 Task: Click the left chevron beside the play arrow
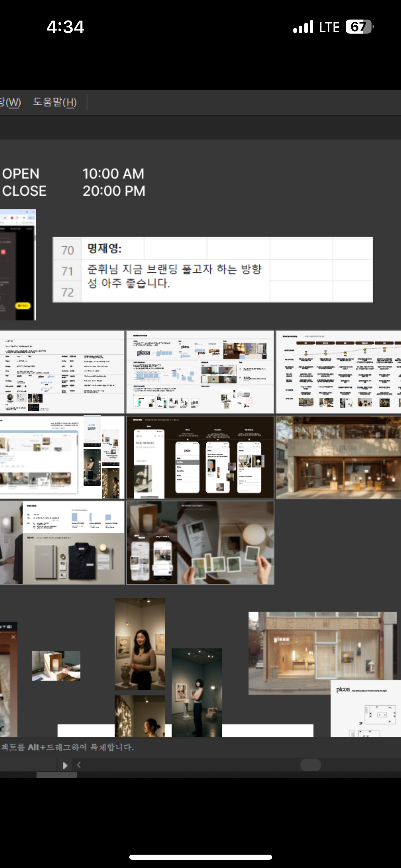(79, 765)
